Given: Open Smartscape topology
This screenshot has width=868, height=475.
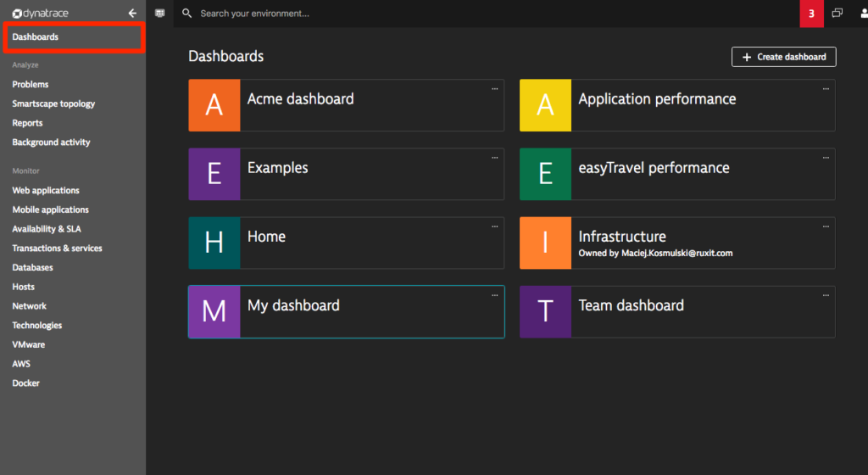Looking at the screenshot, I should click(53, 103).
